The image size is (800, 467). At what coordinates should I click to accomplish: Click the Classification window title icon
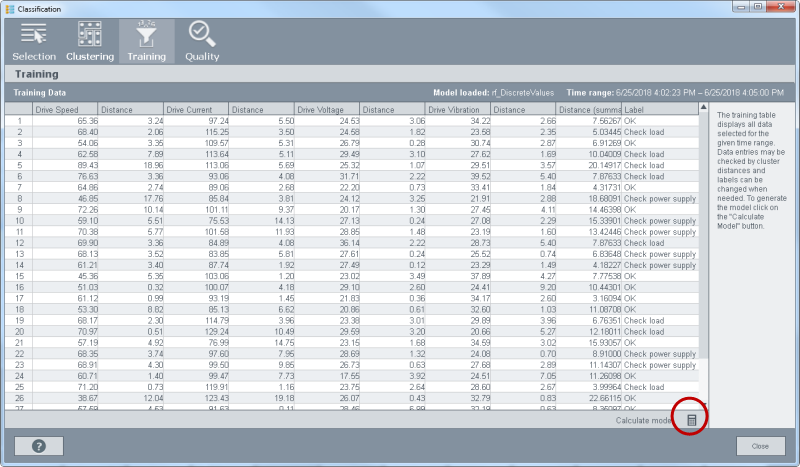(x=9, y=8)
